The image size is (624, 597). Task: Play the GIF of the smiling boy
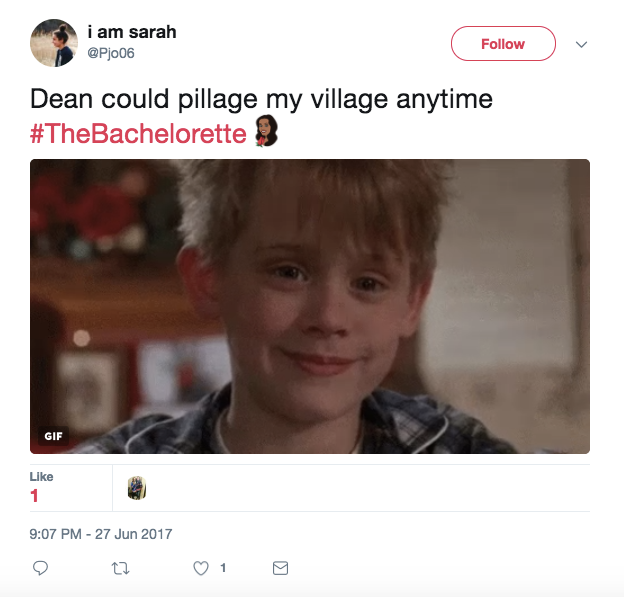310,306
